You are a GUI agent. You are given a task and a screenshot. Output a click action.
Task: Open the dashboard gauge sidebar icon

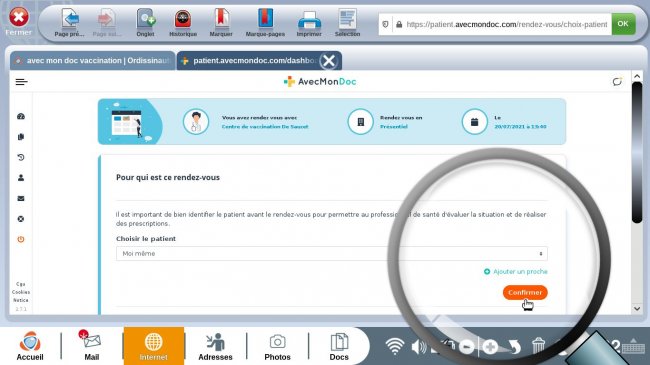pos(21,117)
